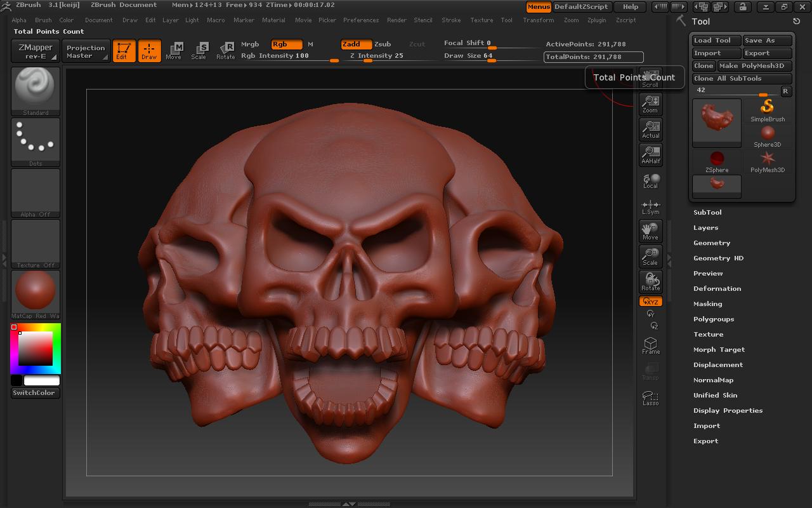Open the Alpha Off selector
Viewport: 812px width, 508px height.
coord(36,193)
